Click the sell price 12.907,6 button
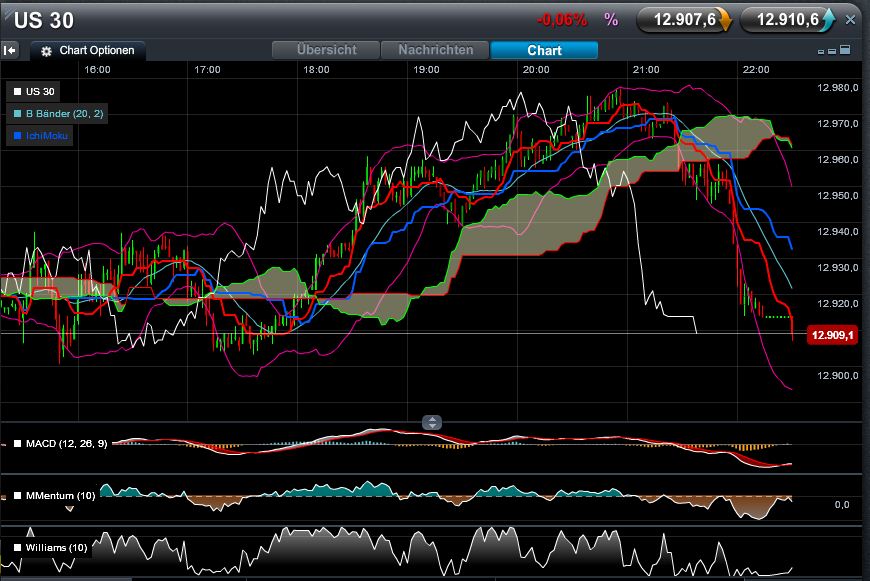Image resolution: width=870 pixels, height=581 pixels. click(x=684, y=20)
